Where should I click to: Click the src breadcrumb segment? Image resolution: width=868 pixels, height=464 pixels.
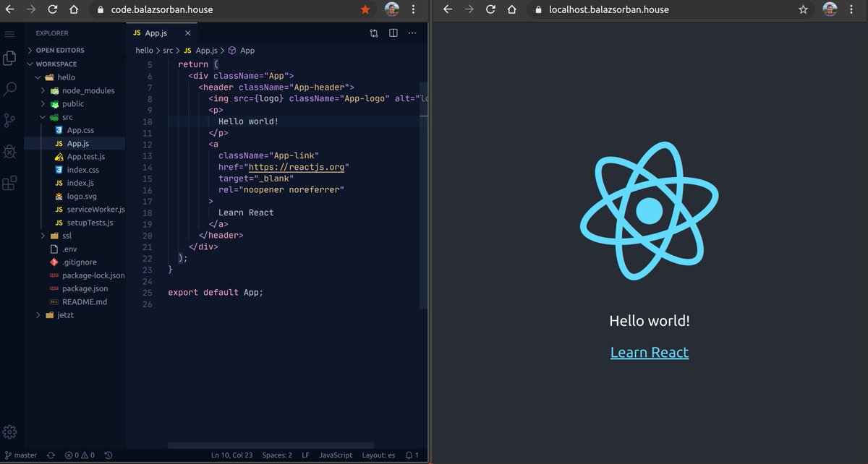pos(168,51)
